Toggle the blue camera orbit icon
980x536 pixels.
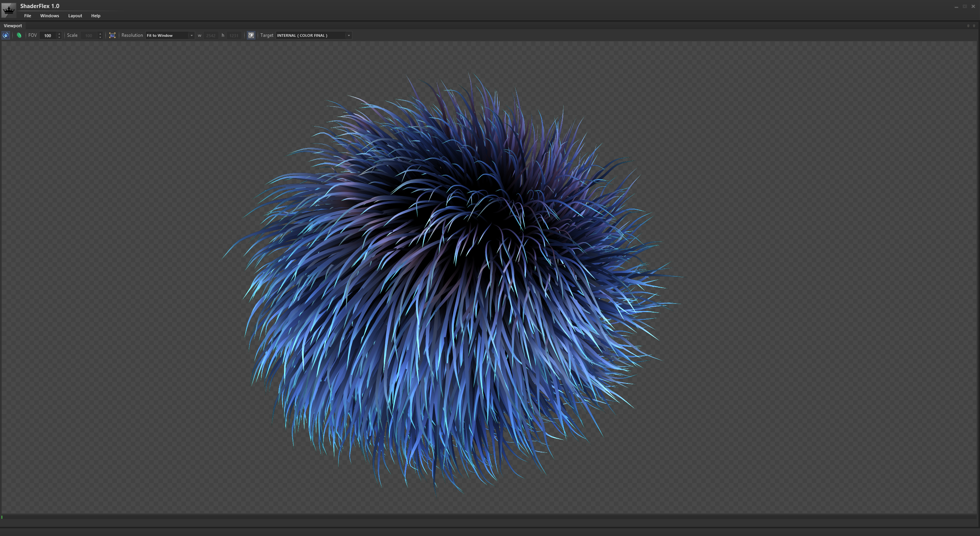click(6, 35)
